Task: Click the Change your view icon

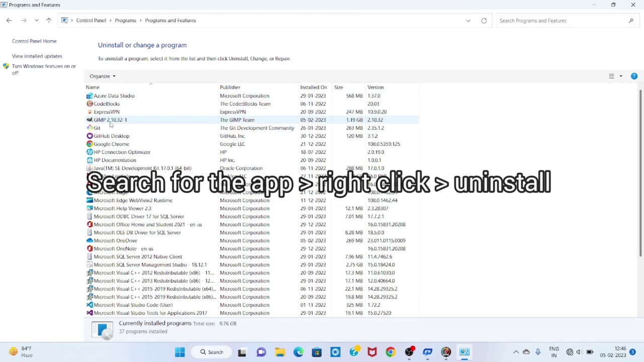Action: coord(611,76)
